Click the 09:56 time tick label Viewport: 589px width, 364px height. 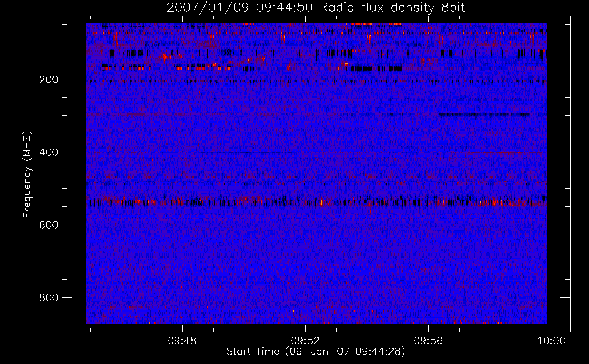(x=428, y=341)
